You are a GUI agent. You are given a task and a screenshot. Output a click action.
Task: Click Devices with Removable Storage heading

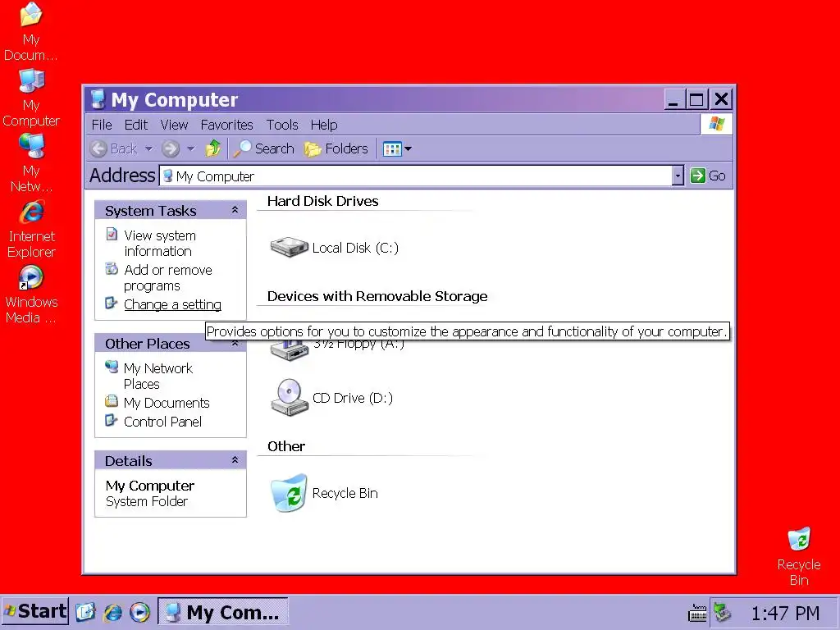pyautogui.click(x=377, y=296)
